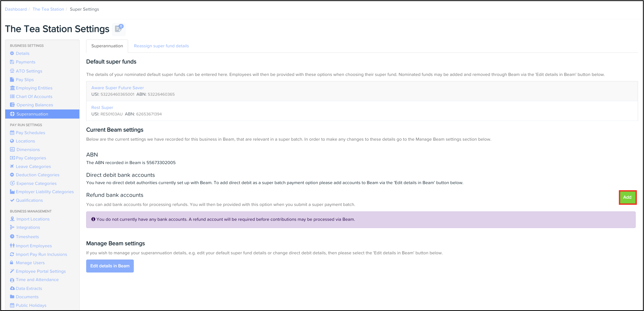Image resolution: width=644 pixels, height=311 pixels.
Task: Switch to Reassign super fund details tab
Action: click(161, 46)
